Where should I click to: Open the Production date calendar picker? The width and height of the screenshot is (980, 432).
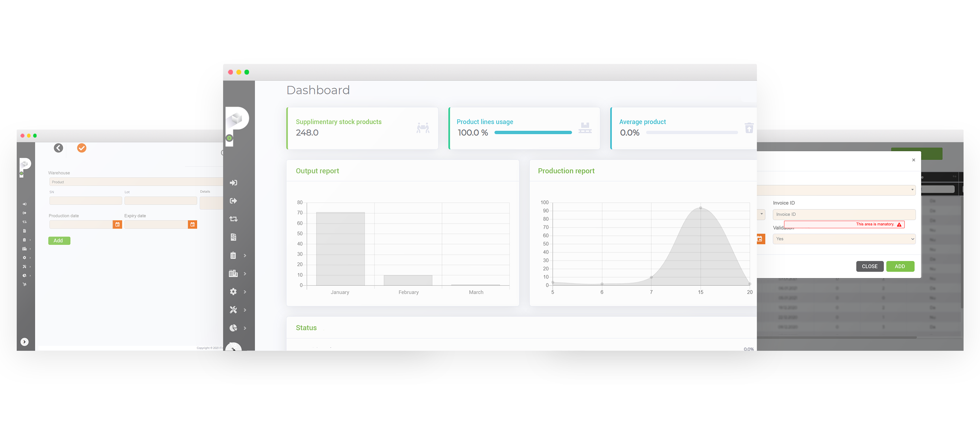118,225
